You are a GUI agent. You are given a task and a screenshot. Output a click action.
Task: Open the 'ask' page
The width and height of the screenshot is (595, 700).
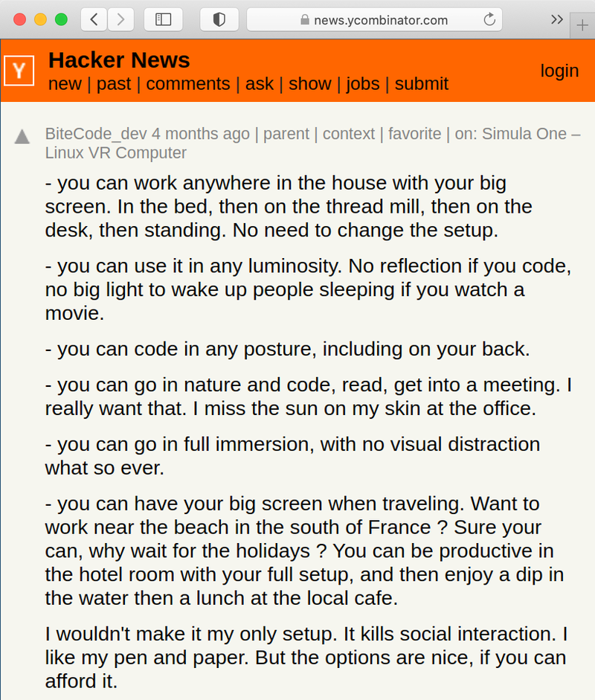click(260, 84)
